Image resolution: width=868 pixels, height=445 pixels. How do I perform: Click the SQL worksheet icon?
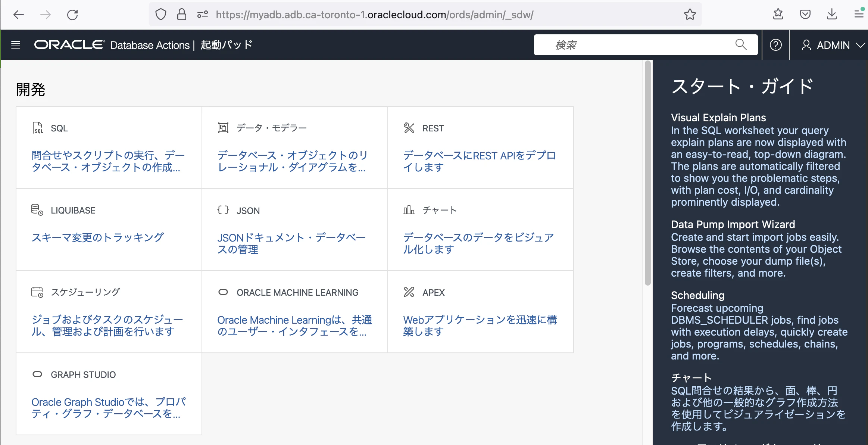coord(37,128)
